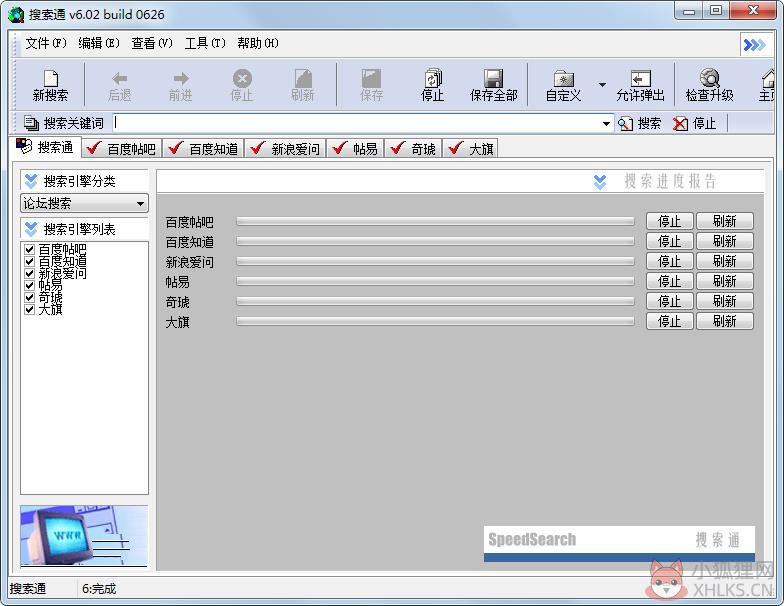The width and height of the screenshot is (784, 606).
Task: Click the 刷新 toolbar icon
Action: point(303,78)
